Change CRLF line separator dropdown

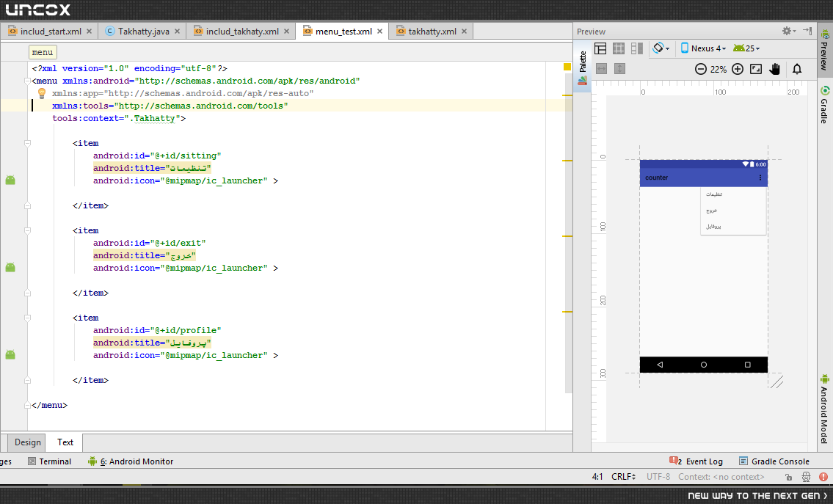[623, 477]
